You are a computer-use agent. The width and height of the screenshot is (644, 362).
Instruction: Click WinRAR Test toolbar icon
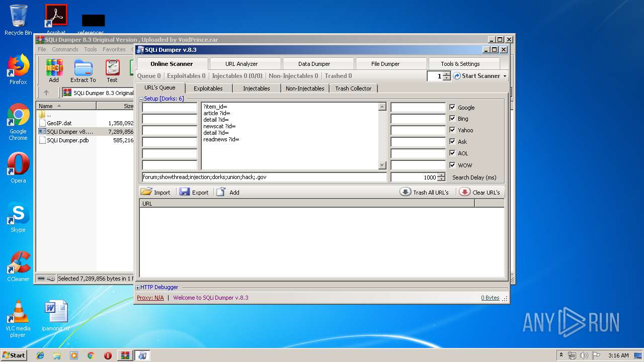[x=112, y=71]
